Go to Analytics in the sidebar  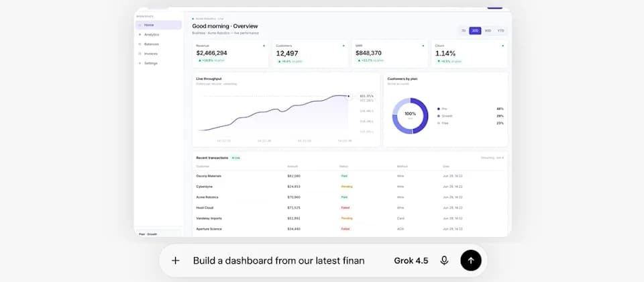pyautogui.click(x=158, y=34)
